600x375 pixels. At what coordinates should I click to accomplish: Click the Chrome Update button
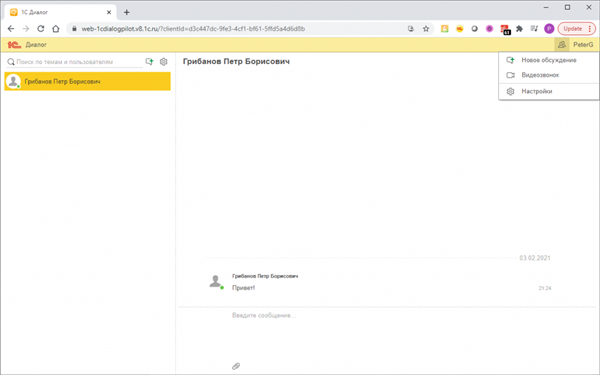(577, 29)
